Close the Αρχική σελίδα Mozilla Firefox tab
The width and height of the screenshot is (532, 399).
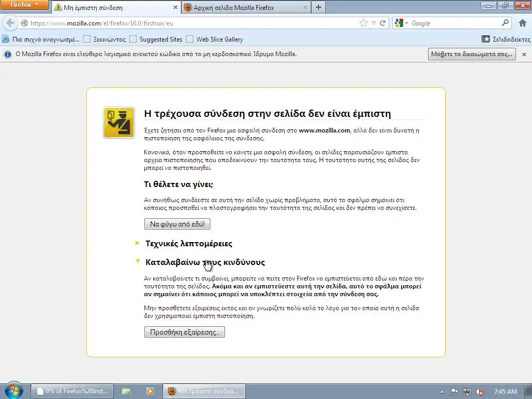(x=305, y=7)
